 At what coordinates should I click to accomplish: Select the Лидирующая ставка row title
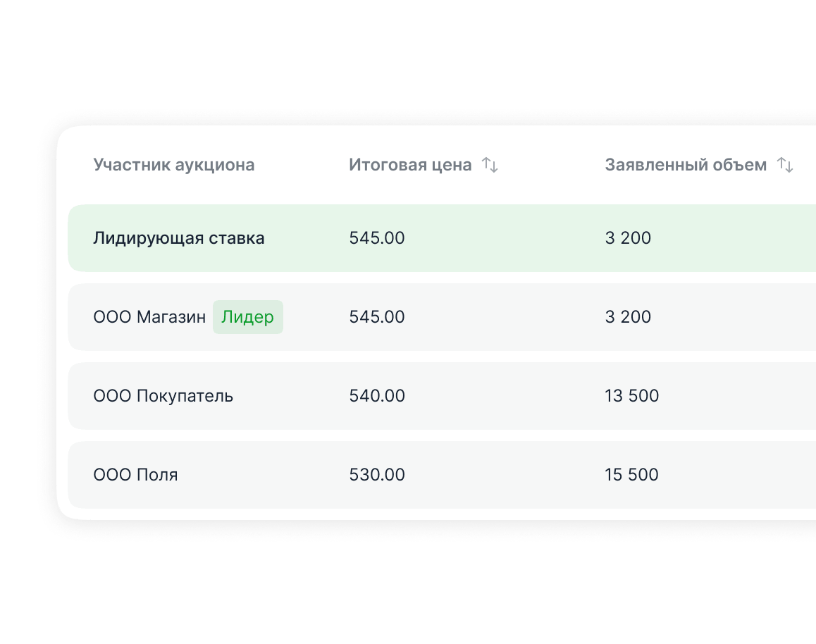point(178,238)
